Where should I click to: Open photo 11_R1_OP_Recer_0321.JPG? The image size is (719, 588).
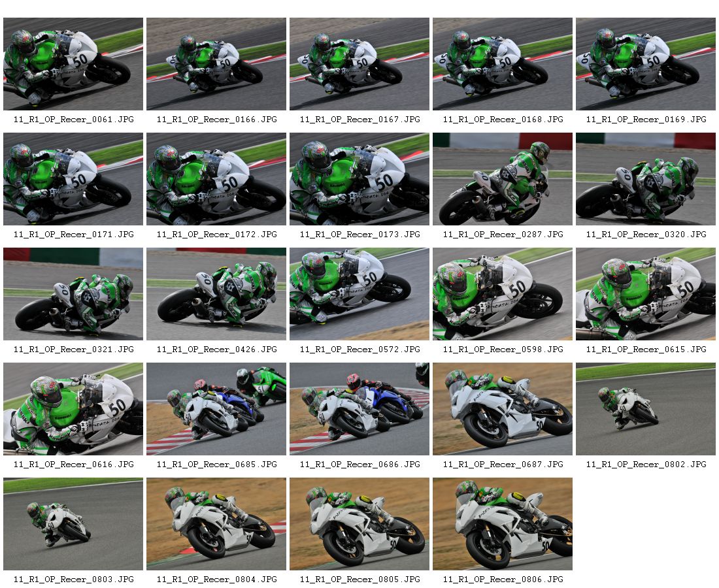point(73,294)
